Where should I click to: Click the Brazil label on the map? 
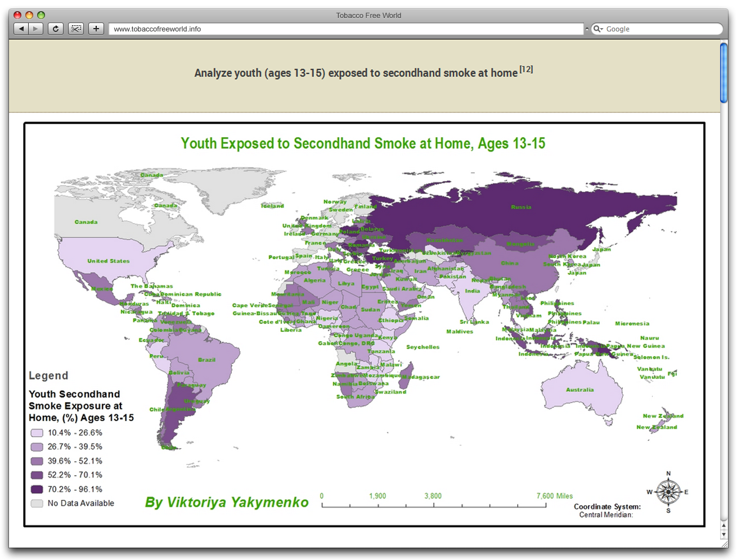click(x=206, y=360)
